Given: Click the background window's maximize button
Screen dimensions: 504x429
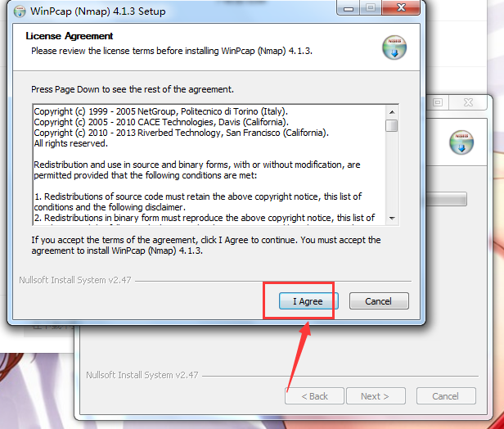Looking at the screenshot, I should click(438, 102).
